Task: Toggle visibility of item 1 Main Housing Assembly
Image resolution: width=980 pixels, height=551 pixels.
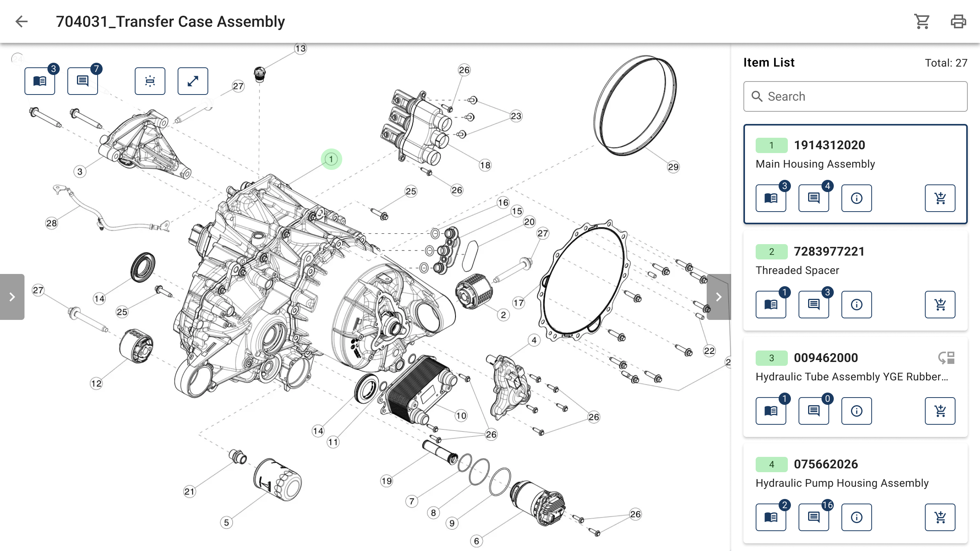Action: pos(771,145)
